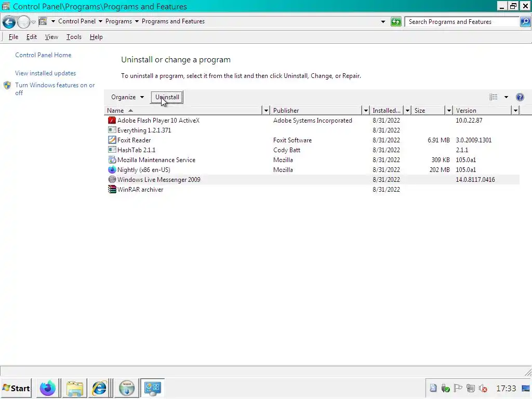This screenshot has height=399, width=532.
Task: Select the Foxit Software publisher cell
Action: click(292, 140)
